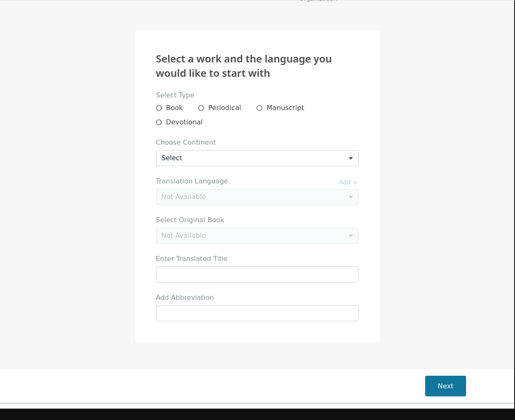
Task: Click the Translation Language caret arrow
Action: pyautogui.click(x=351, y=197)
